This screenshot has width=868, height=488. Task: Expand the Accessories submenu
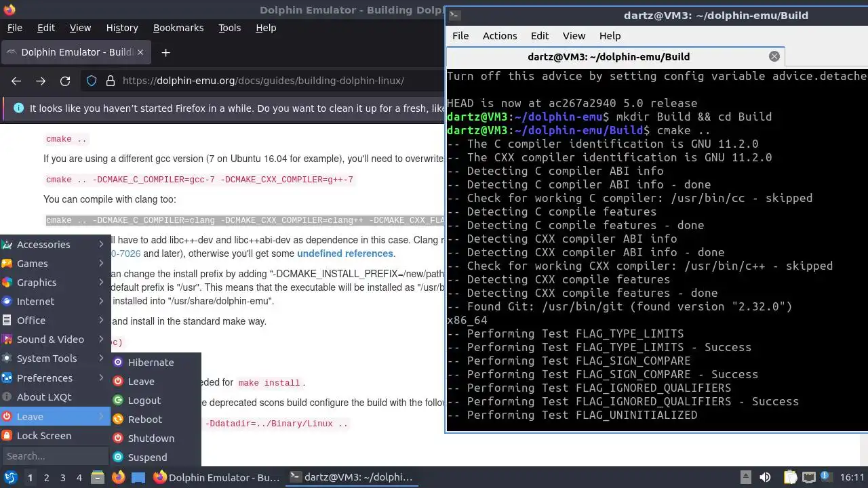click(x=55, y=245)
